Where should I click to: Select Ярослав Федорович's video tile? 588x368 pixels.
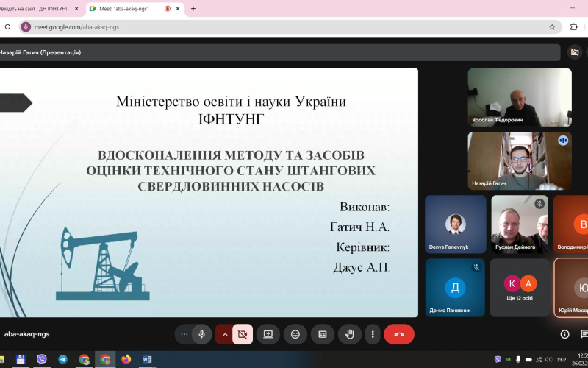(x=519, y=97)
